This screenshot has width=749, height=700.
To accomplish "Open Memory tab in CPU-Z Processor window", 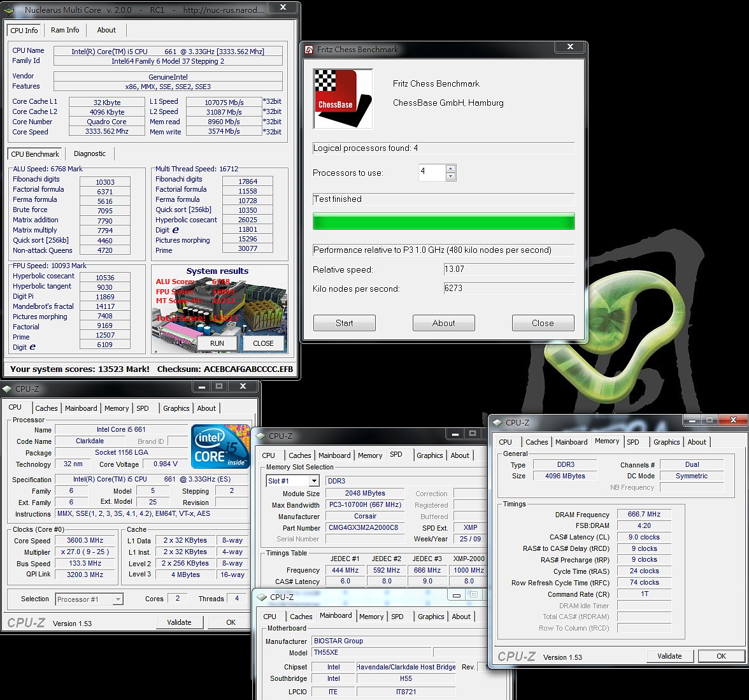I will coord(117,408).
